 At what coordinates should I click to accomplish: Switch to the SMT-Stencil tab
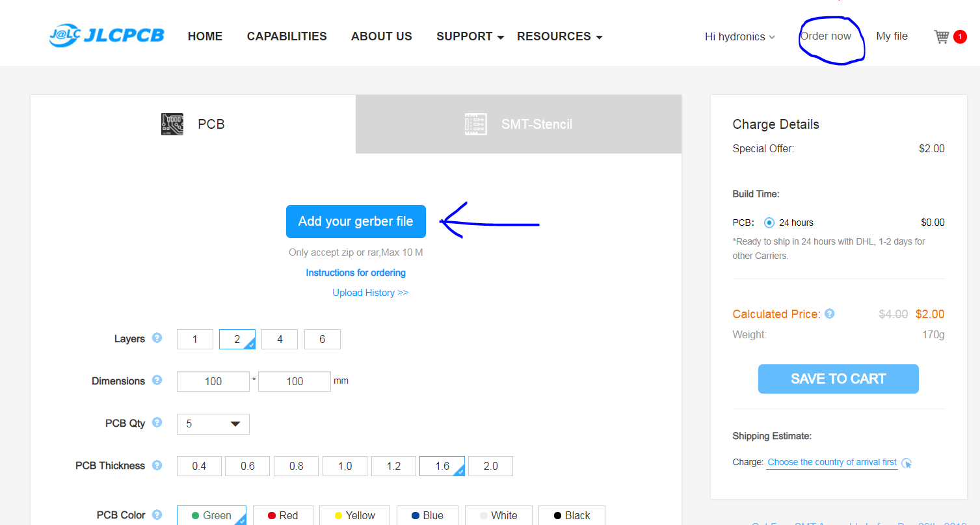tap(519, 124)
